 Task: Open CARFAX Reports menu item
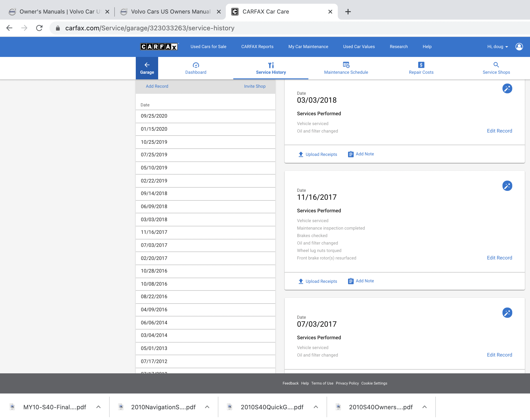tap(257, 46)
